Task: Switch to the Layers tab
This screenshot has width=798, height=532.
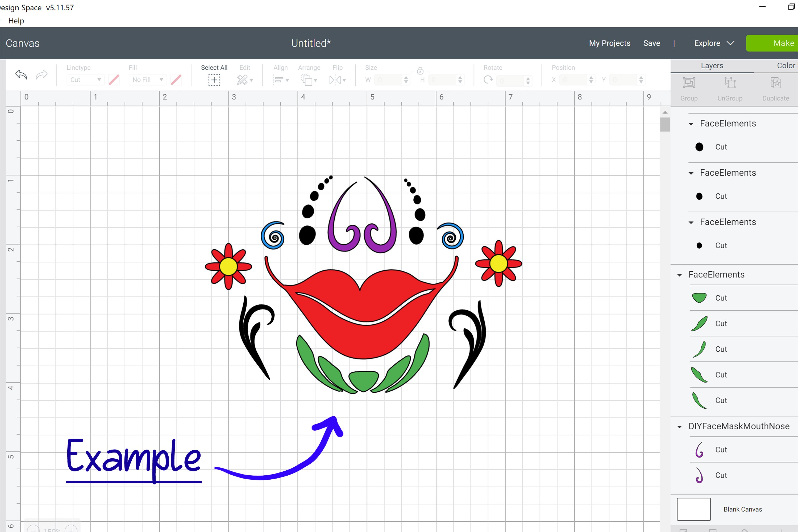Action: (712, 65)
